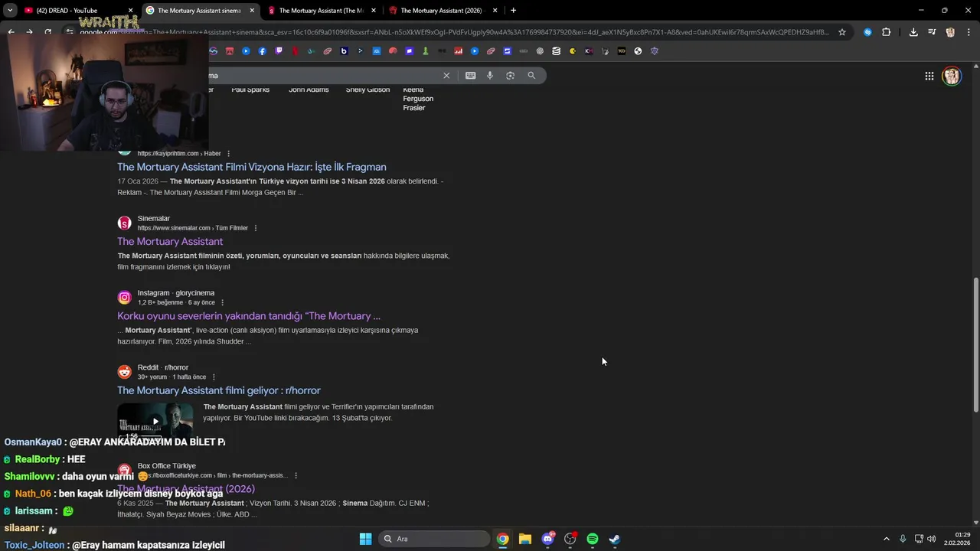Screen dimensions: 980x551
Task: Click cast member John Adams
Action: [309, 90]
